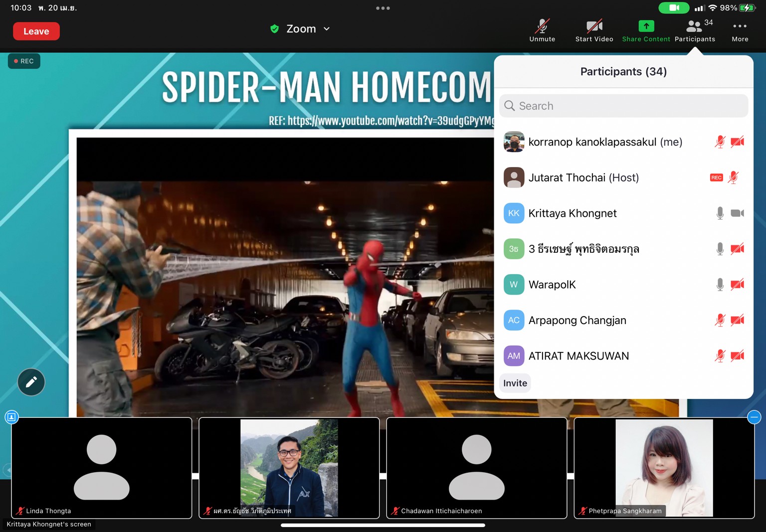Screen dimensions: 766x532
Task: Click WarapolK's disabled camera icon
Action: point(737,285)
